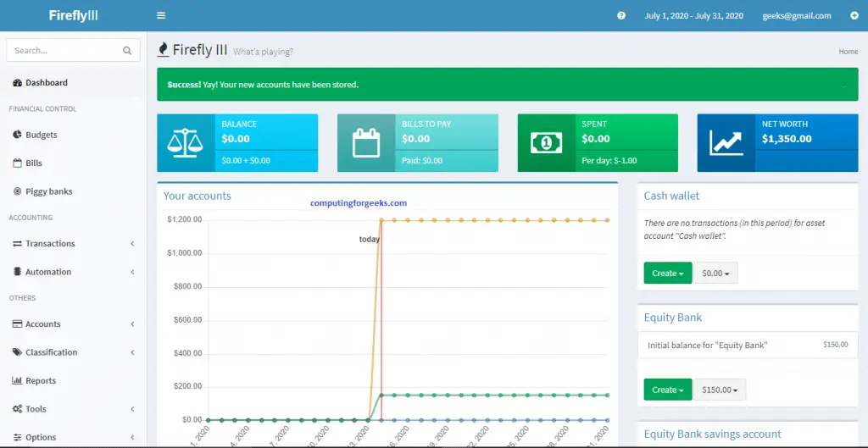Open Piggy banks page
The width and height of the screenshot is (868, 448).
click(73, 191)
